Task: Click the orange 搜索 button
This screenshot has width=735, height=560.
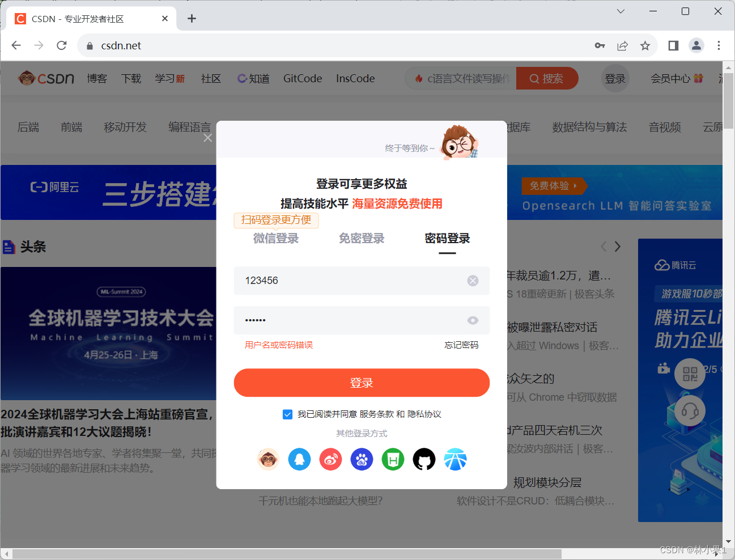Action: pos(547,78)
